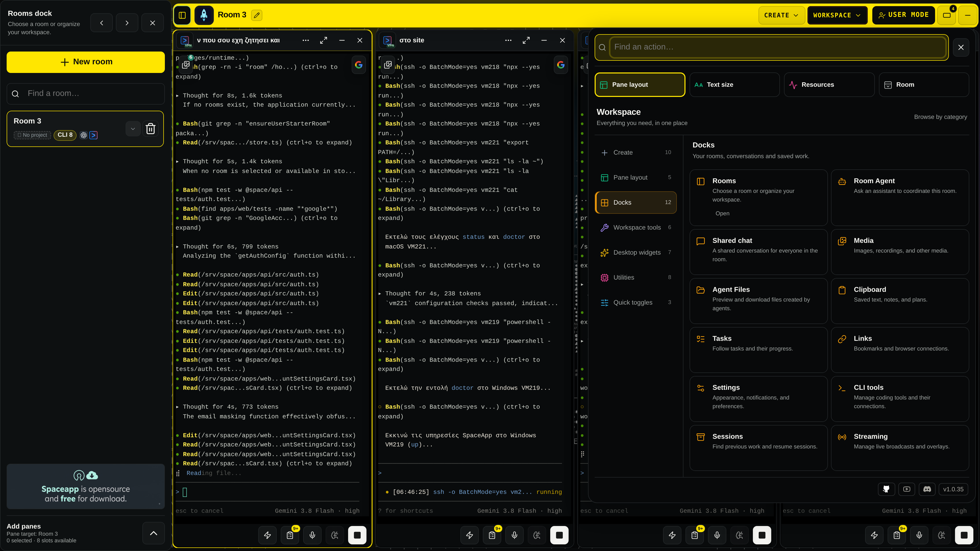Expand Add panes section chevron
This screenshot has width=980, height=551.
click(x=154, y=533)
